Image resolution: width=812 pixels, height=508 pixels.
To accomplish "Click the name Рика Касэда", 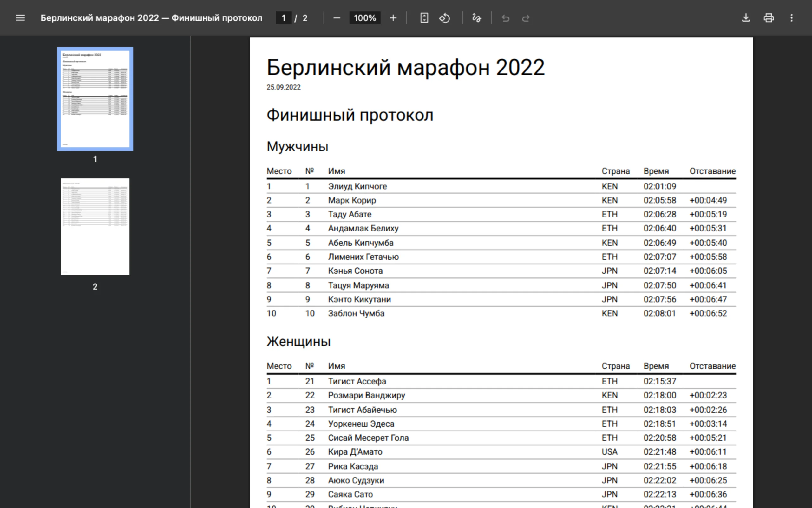I will (353, 467).
